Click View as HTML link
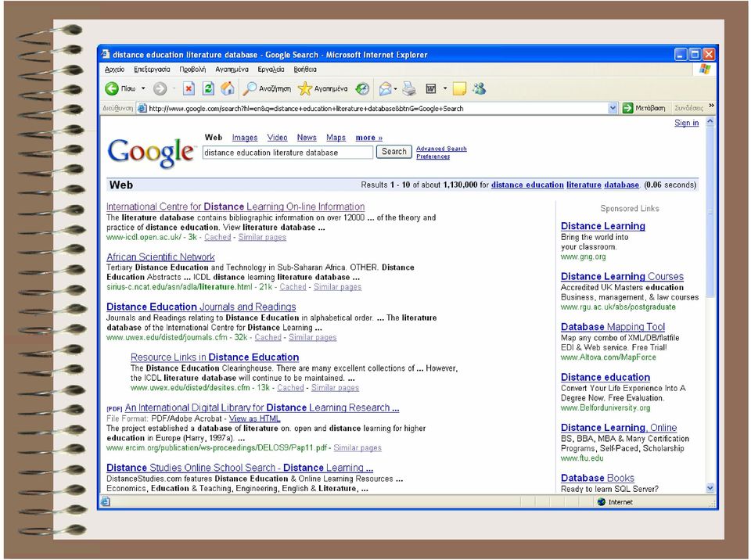Image resolution: width=751 pixels, height=560 pixels. (254, 418)
